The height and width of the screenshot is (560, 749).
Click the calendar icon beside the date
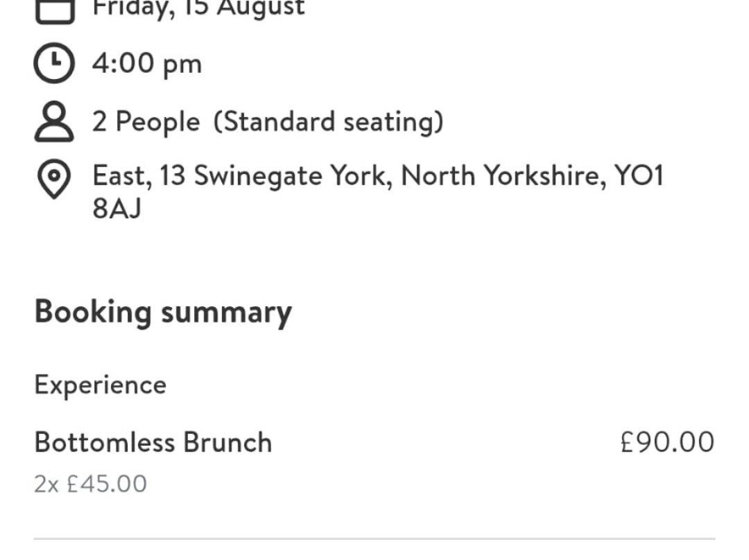(54, 10)
